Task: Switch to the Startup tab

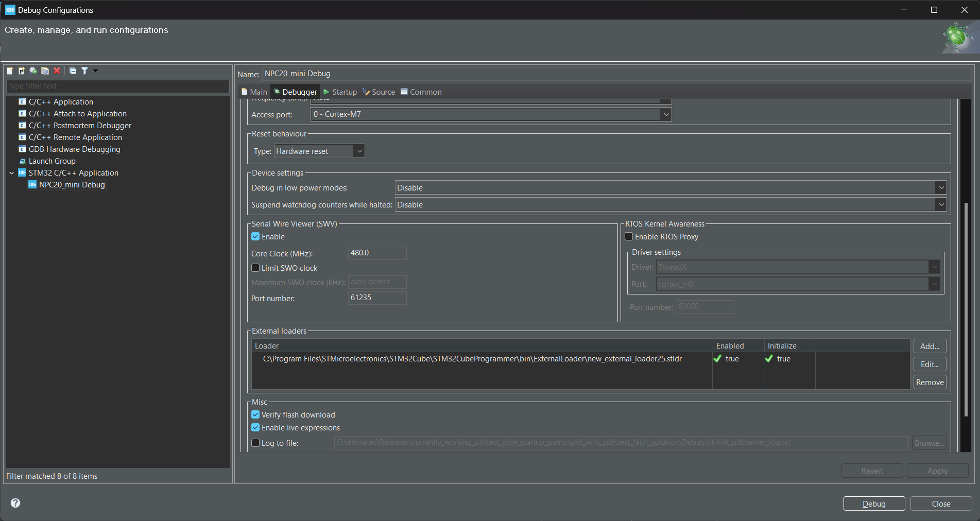Action: (340, 92)
